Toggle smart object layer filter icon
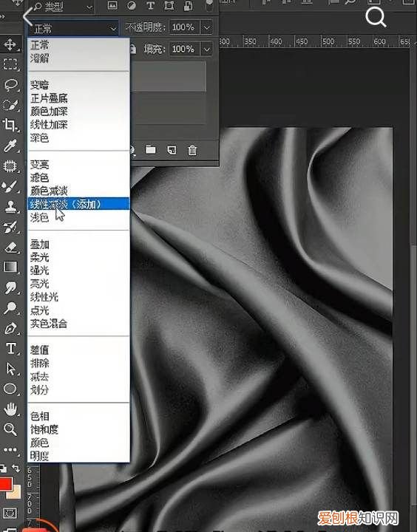 click(188, 5)
